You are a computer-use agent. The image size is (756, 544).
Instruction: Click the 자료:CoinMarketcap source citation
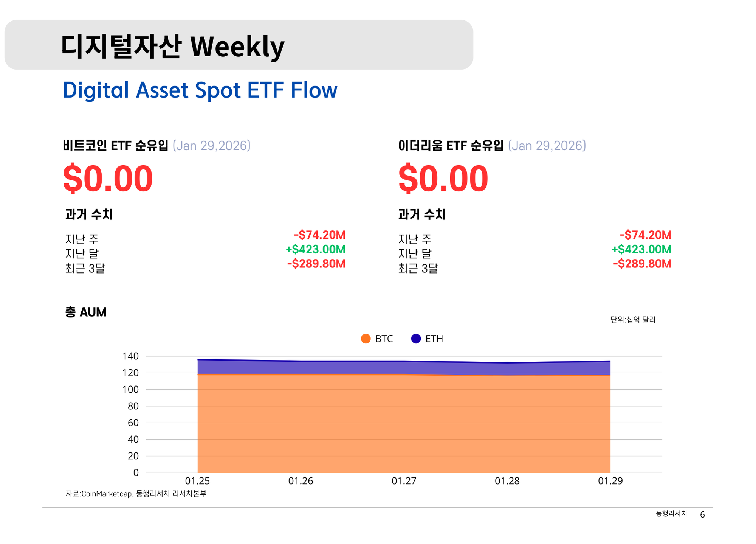[136, 493]
